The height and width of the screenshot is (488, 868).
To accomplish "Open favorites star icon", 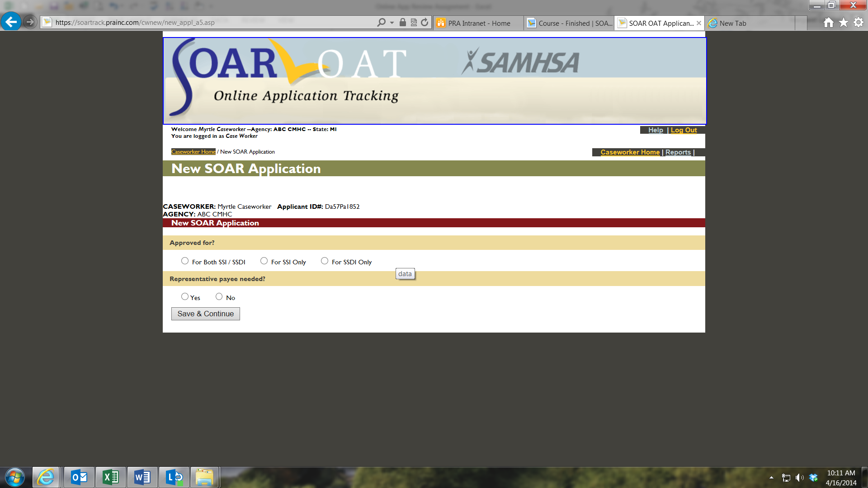I will point(843,23).
